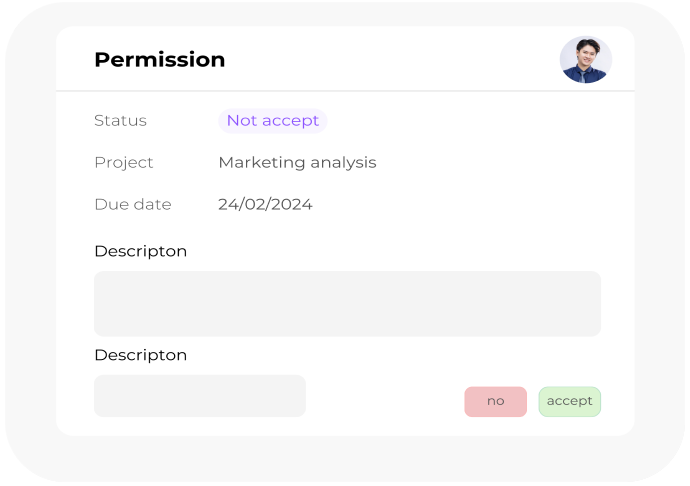Click the header divider line under Permission

pyautogui.click(x=345, y=91)
